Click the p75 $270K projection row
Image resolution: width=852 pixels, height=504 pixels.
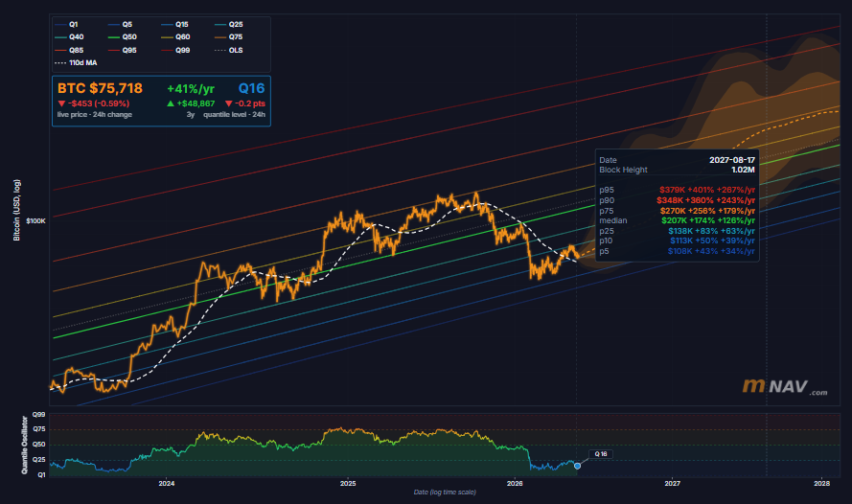coord(677,211)
